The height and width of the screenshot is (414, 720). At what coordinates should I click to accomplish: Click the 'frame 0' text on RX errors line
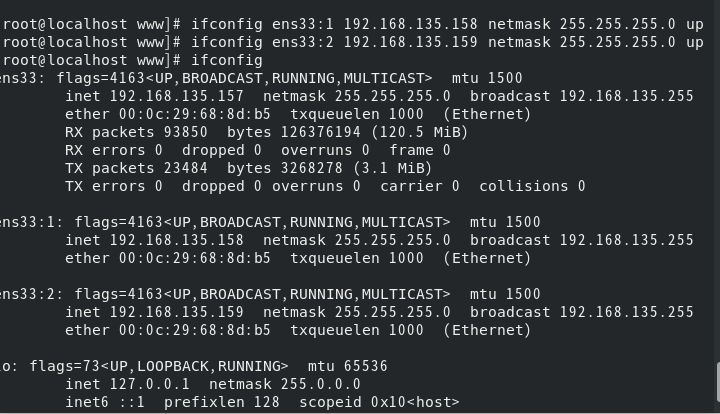coord(420,150)
